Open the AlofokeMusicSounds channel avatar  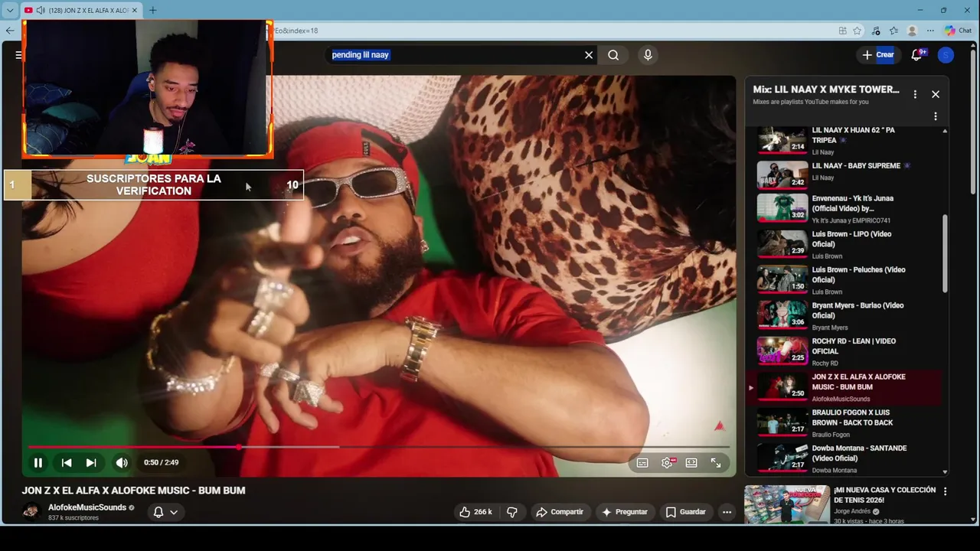31,512
